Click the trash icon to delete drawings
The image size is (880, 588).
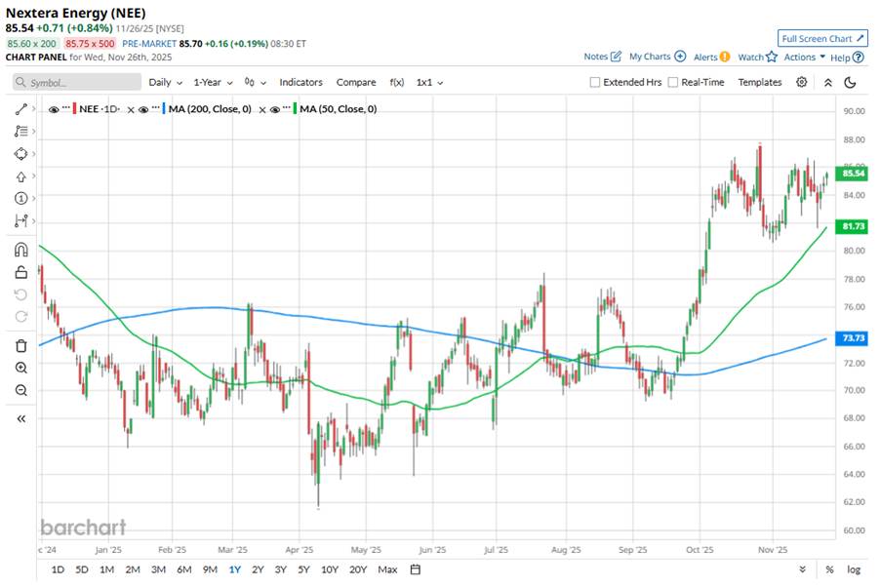(x=20, y=345)
